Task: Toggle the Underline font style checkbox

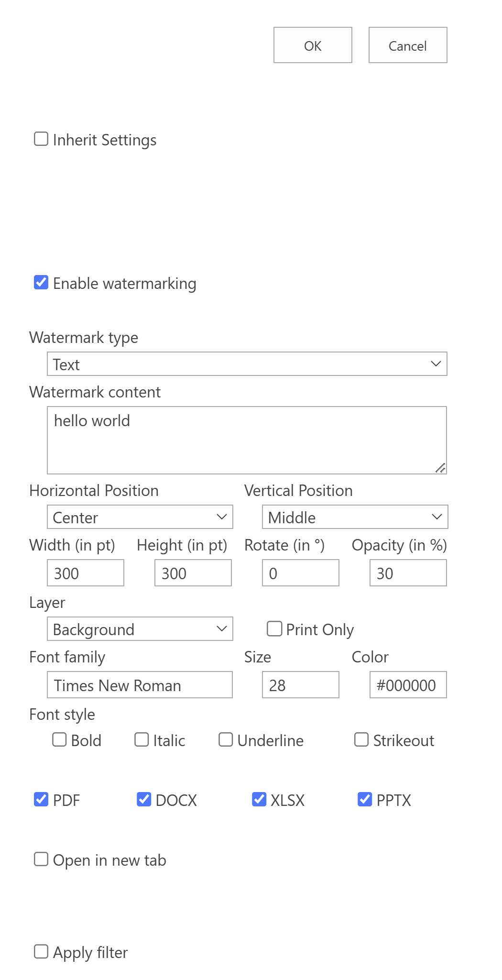Action: pyautogui.click(x=225, y=740)
